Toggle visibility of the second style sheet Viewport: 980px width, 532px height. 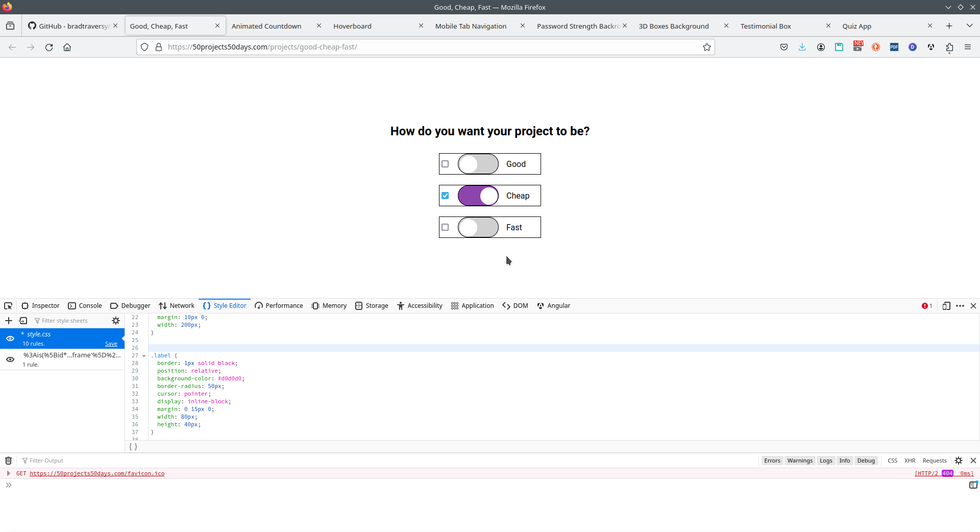[x=10, y=359]
